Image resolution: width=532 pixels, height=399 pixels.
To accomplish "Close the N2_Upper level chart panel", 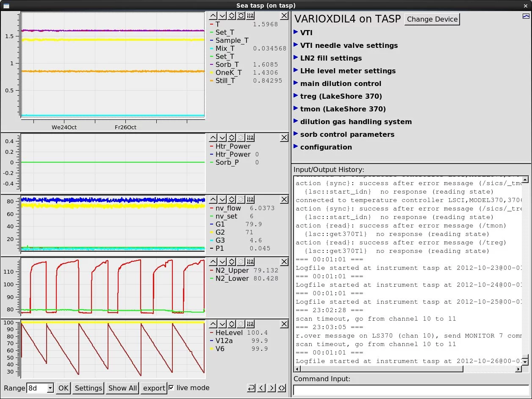I will pyautogui.click(x=284, y=262).
